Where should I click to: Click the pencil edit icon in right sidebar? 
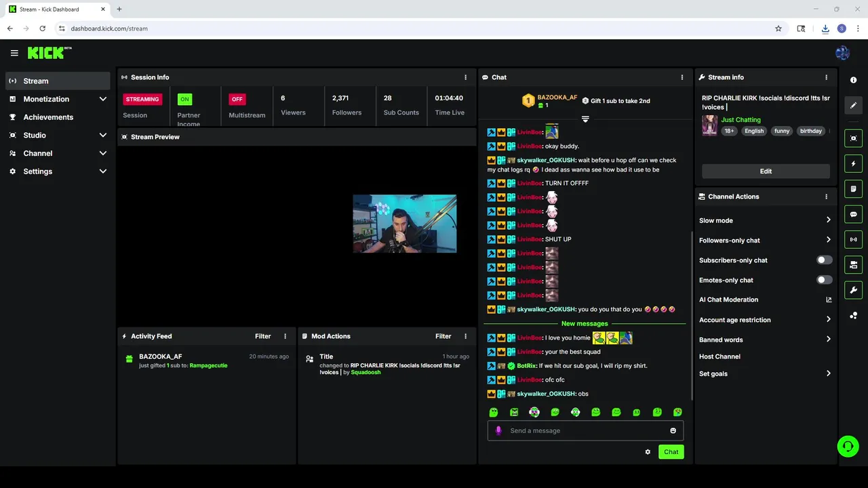tap(853, 105)
